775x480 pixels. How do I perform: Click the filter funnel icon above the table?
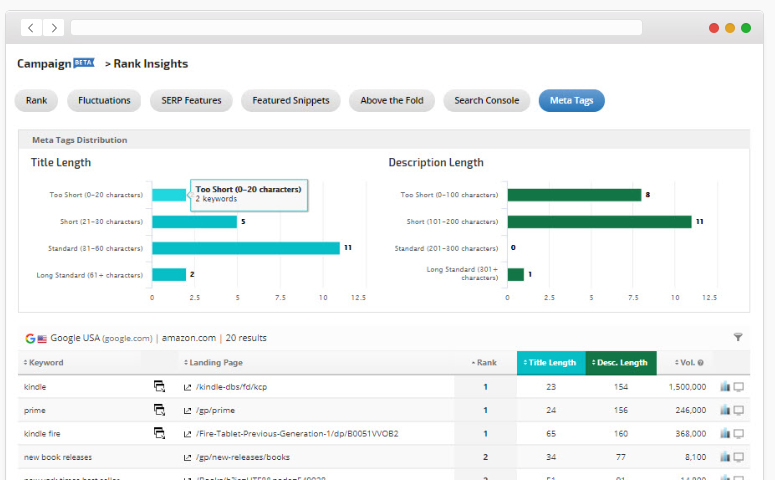pyautogui.click(x=738, y=338)
